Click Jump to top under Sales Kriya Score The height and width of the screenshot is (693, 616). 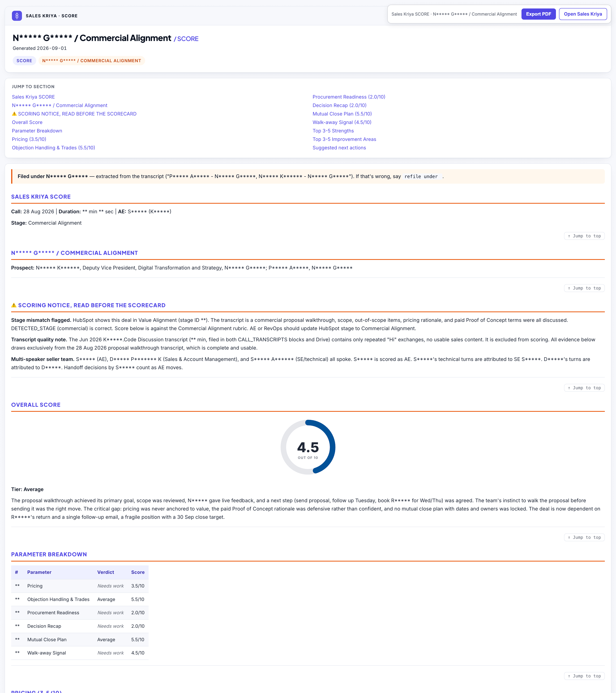(584, 236)
